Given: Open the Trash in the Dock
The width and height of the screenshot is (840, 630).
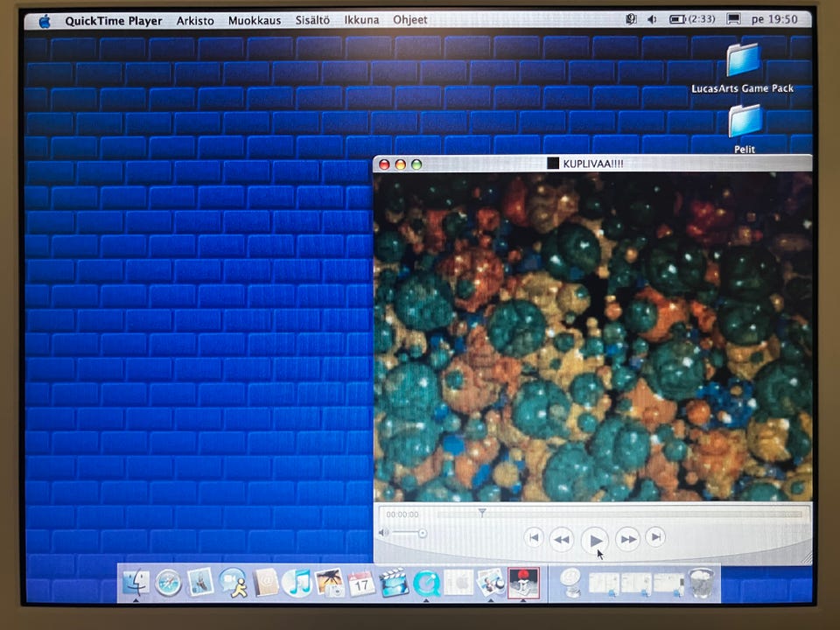Looking at the screenshot, I should [700, 583].
